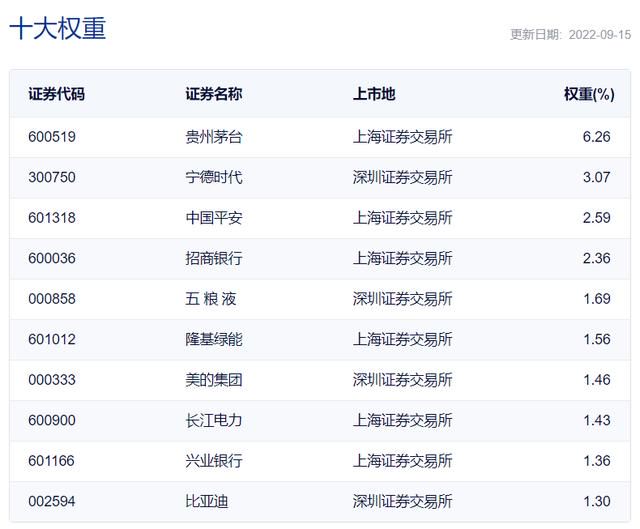The width and height of the screenshot is (640, 529).
Task: Click the exchange cell in 比亚迪 row
Action: (402, 501)
